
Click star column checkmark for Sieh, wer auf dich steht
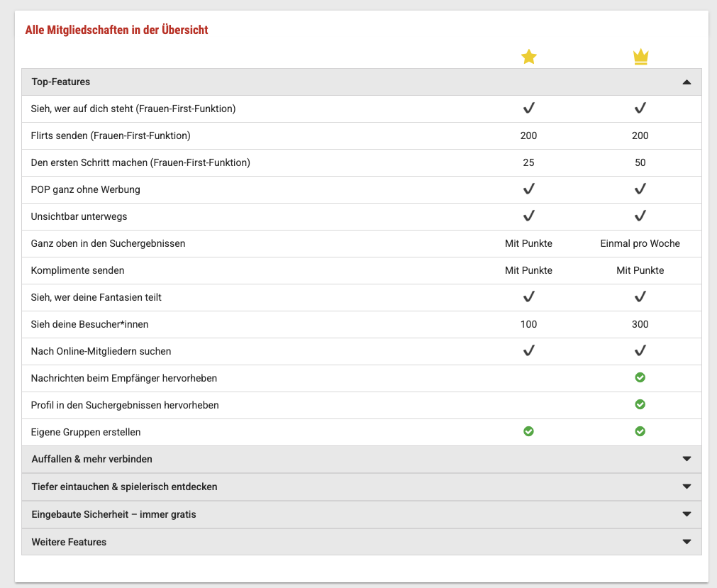pos(528,109)
